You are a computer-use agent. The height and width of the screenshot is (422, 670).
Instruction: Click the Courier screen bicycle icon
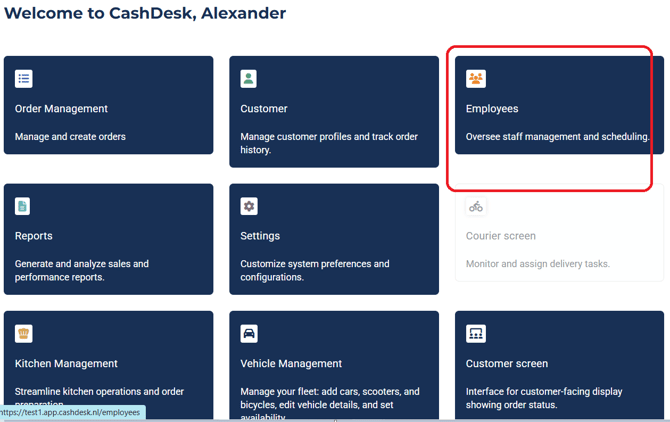tap(476, 206)
